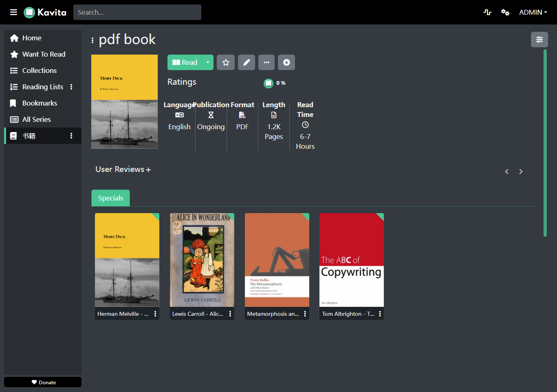The image size is (557, 392).
Task: Open the Alice in Wonderland cover thumbnail
Action: click(202, 260)
